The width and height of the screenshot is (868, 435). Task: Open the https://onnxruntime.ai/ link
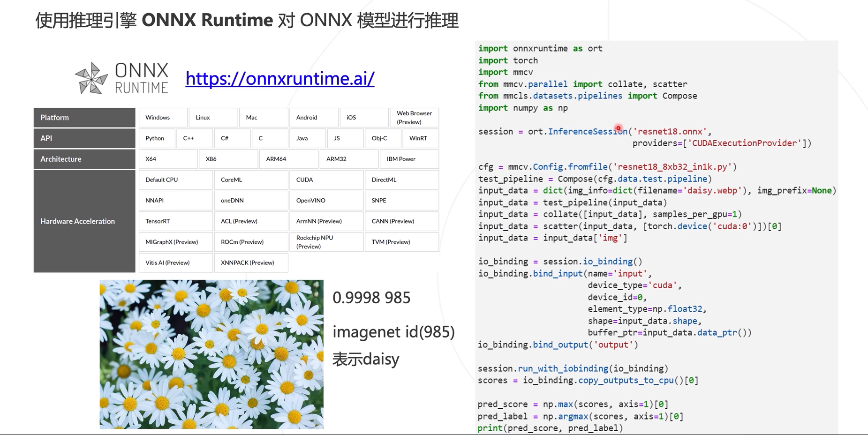(x=280, y=79)
